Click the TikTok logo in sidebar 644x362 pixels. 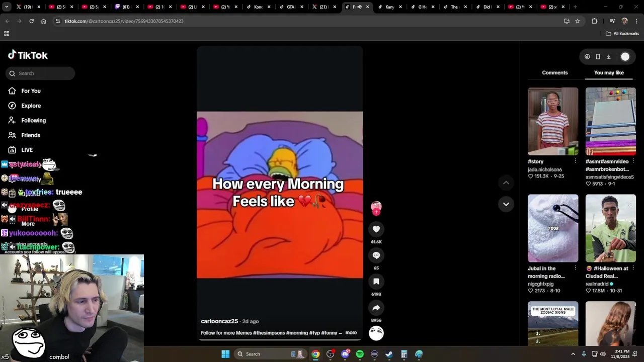click(x=28, y=55)
